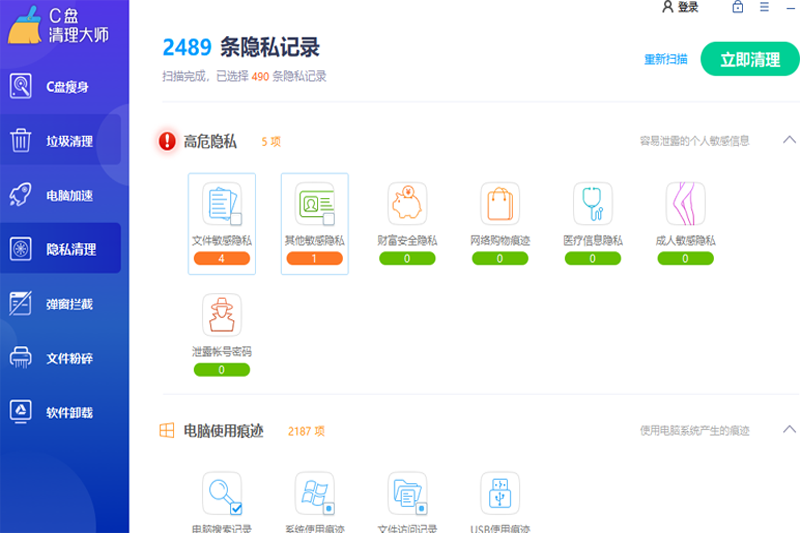Open the 财富安全隐私 piggy bank icon
The height and width of the screenshot is (533, 800).
pyautogui.click(x=407, y=203)
